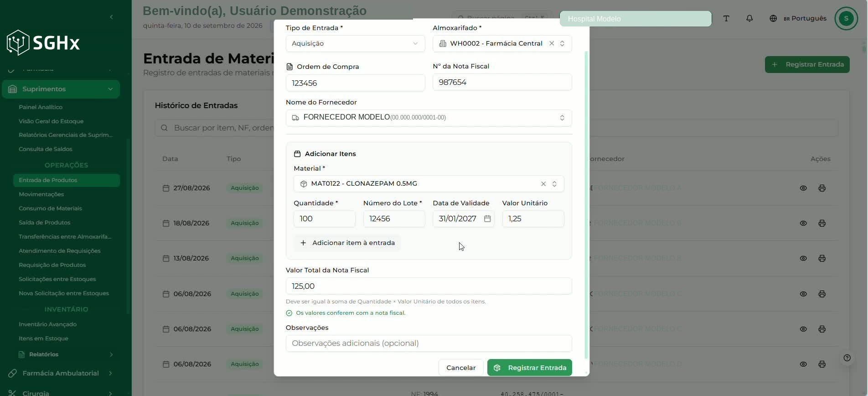Print the 13/08/2026 entry
This screenshot has width=868, height=396.
822,258
